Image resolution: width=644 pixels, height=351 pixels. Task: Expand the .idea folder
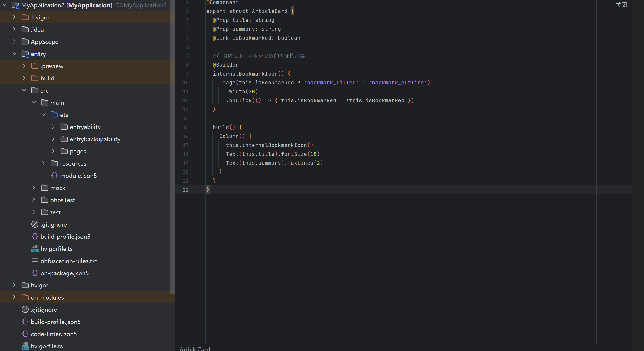click(14, 29)
